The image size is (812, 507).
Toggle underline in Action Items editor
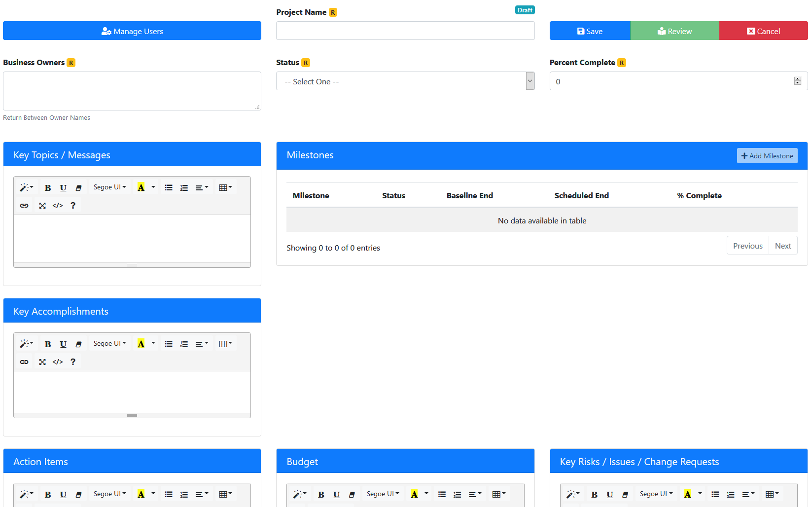(63, 494)
